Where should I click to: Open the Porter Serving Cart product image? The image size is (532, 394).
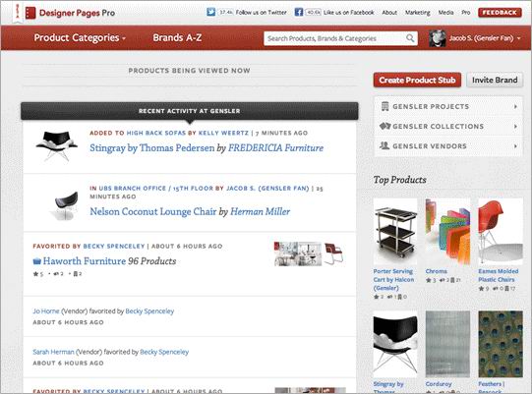click(x=395, y=232)
